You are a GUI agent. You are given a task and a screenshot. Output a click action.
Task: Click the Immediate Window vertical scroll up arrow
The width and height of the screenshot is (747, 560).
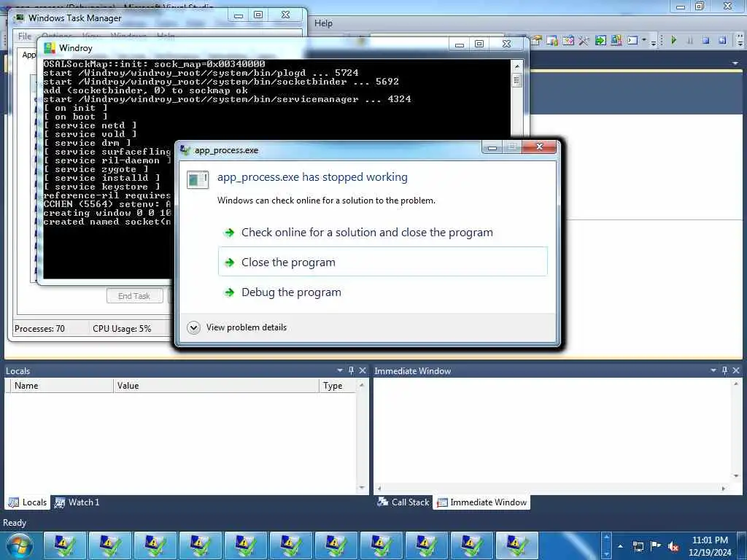click(735, 384)
